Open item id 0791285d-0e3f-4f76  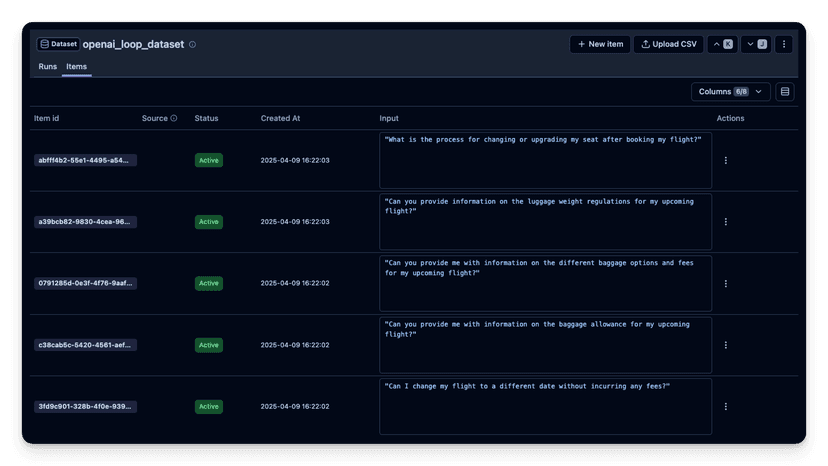point(85,283)
